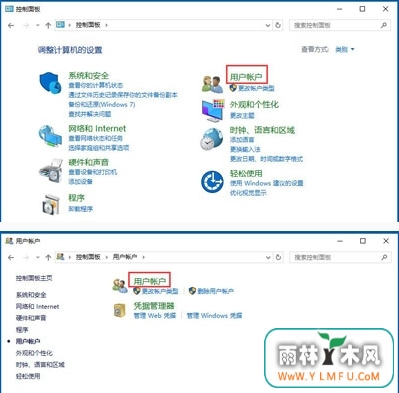The width and height of the screenshot is (399, 393).
Task: Click Up arrow in upper Control Panel window
Action: (x=48, y=25)
